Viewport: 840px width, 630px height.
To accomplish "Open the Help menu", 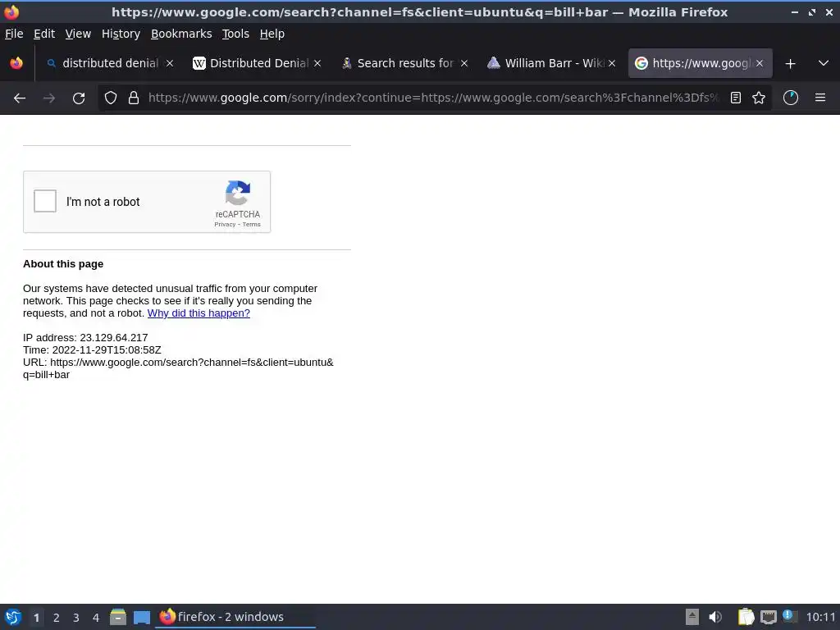I will tap(272, 34).
